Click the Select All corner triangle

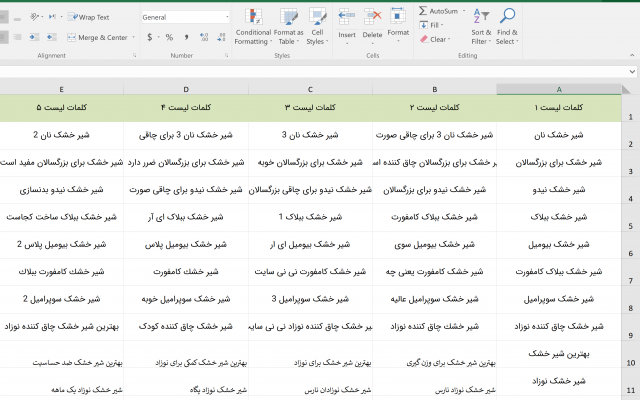coord(626,89)
